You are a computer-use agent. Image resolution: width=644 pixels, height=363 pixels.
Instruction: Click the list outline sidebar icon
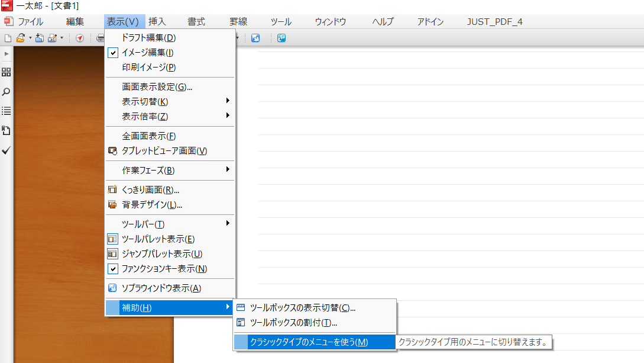coord(6,111)
